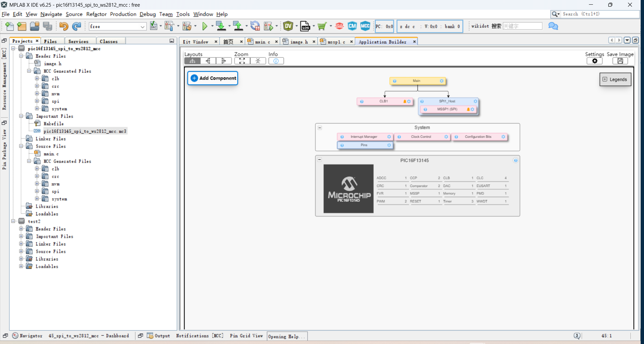Click the Add Component button
644x344 pixels.
[x=213, y=78]
